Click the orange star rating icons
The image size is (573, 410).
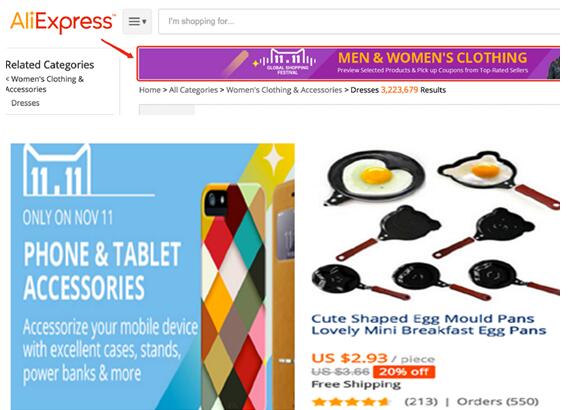[351, 402]
